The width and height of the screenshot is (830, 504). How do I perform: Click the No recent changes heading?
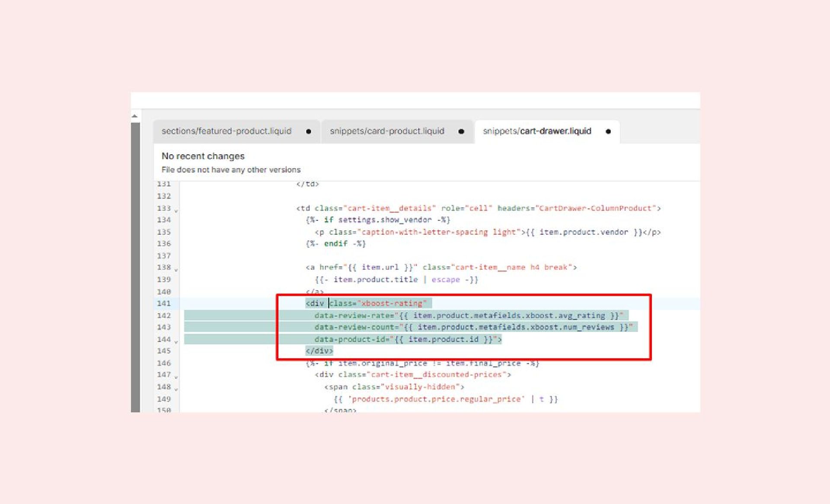tap(203, 156)
